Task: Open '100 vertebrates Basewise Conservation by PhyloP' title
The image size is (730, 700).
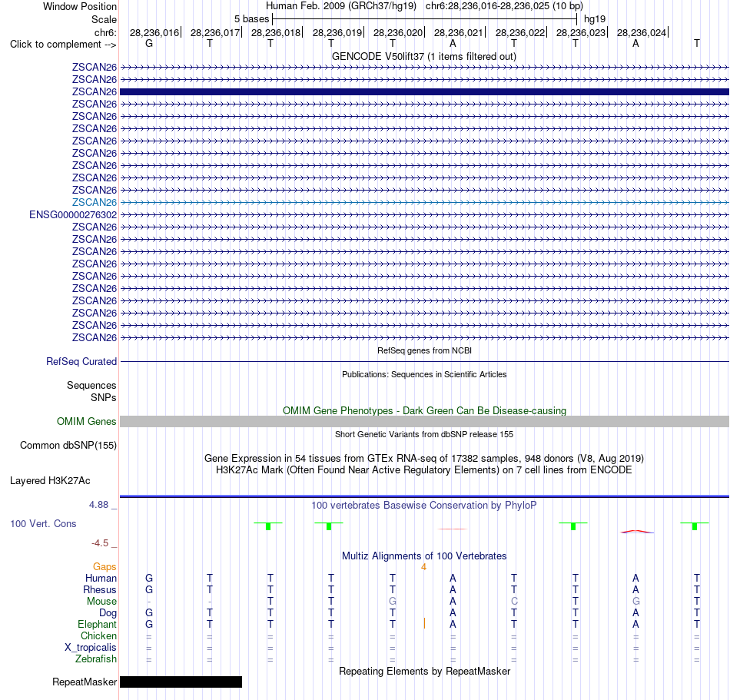Action: tap(424, 505)
